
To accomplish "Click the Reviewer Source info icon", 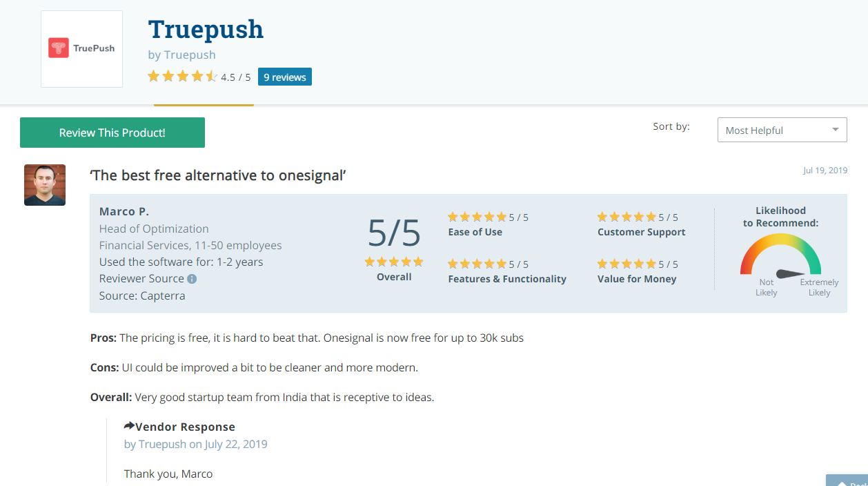I will (x=192, y=279).
